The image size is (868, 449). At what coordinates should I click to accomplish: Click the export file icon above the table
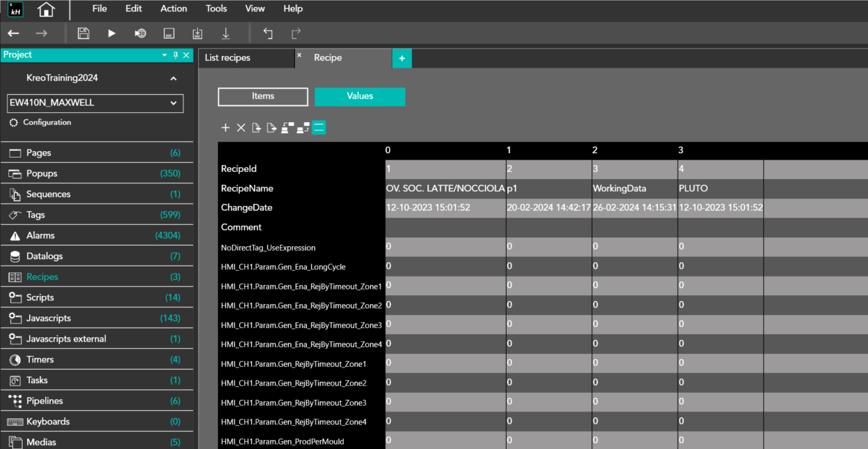click(x=272, y=128)
